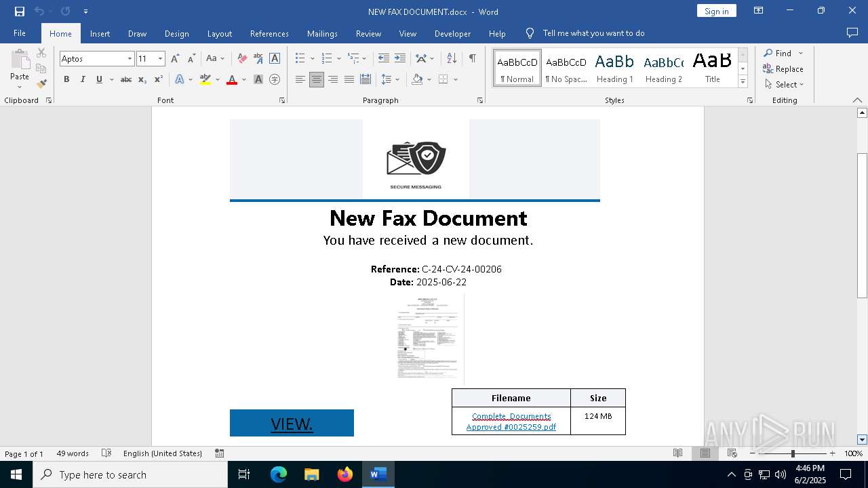The height and width of the screenshot is (488, 868).
Task: Open the File menu
Action: (x=20, y=33)
